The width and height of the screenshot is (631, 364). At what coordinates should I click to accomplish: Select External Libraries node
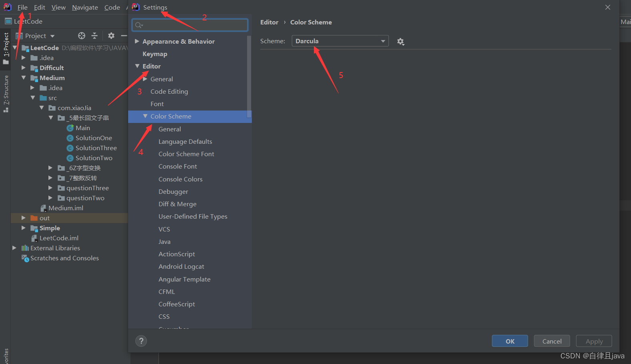point(55,248)
